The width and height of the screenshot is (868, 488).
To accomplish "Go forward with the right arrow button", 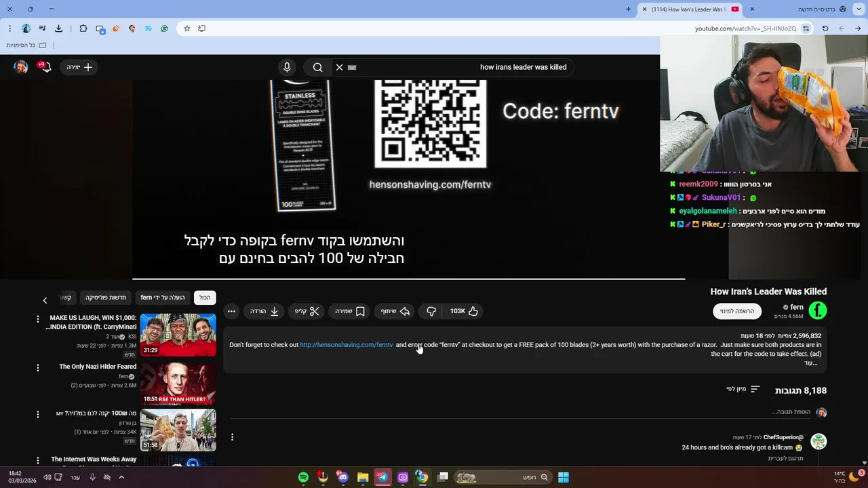I will coord(858,28).
